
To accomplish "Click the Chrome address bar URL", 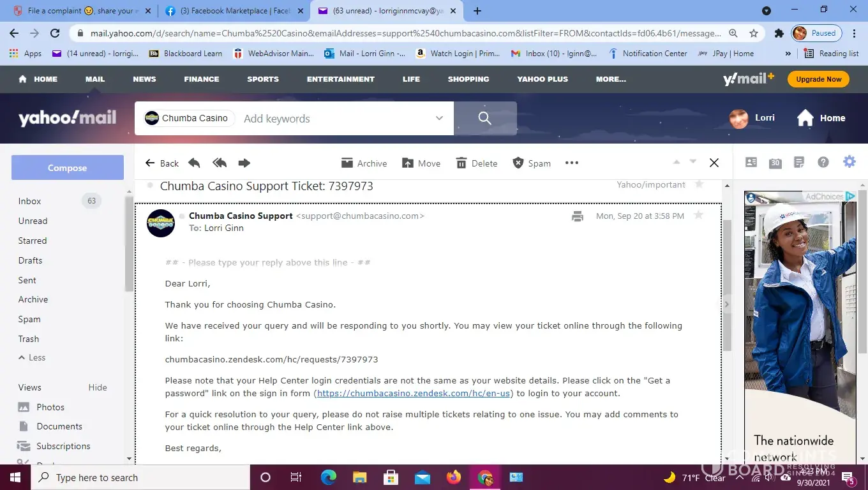I will [x=406, y=33].
